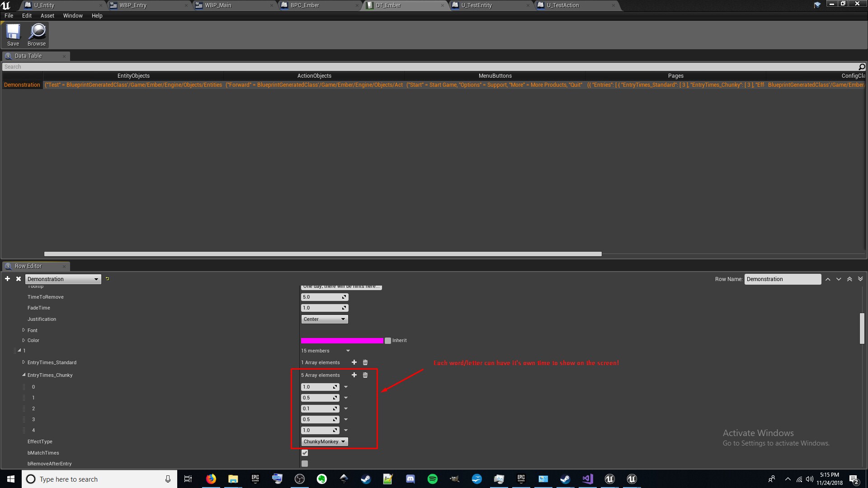Check the bRemoveAfterEntry checkbox
The height and width of the screenshot is (488, 868).
point(305,463)
